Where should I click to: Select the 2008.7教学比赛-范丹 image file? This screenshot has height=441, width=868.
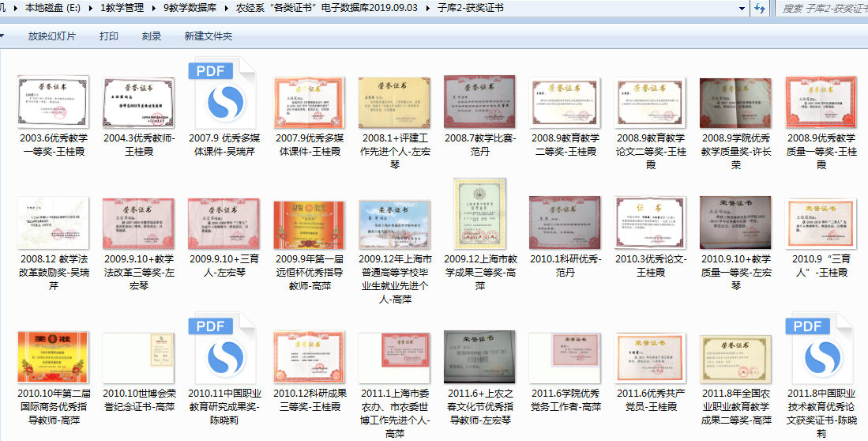point(473,101)
